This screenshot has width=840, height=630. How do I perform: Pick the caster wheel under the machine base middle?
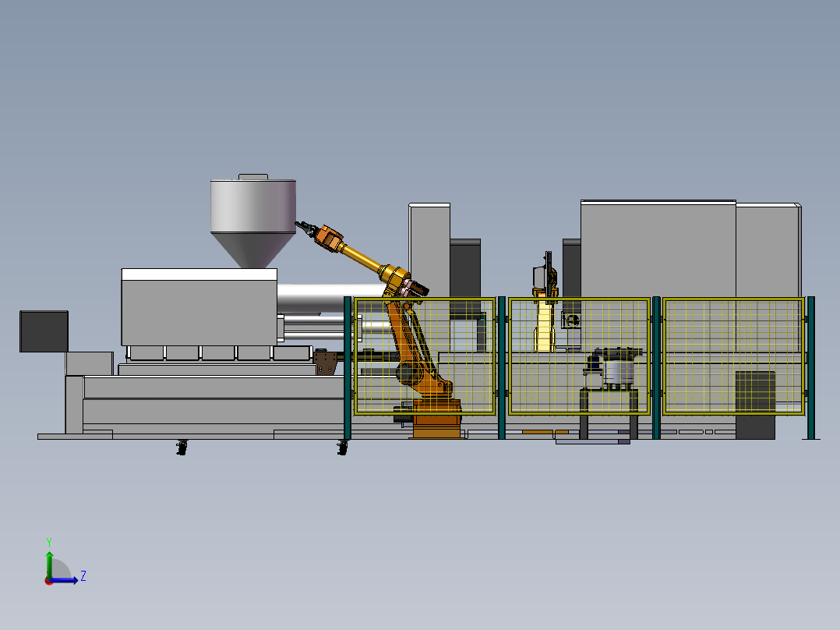click(182, 448)
